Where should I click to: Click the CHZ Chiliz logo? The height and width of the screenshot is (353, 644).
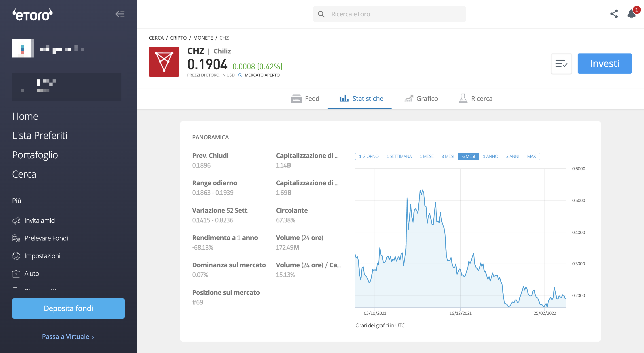click(164, 62)
